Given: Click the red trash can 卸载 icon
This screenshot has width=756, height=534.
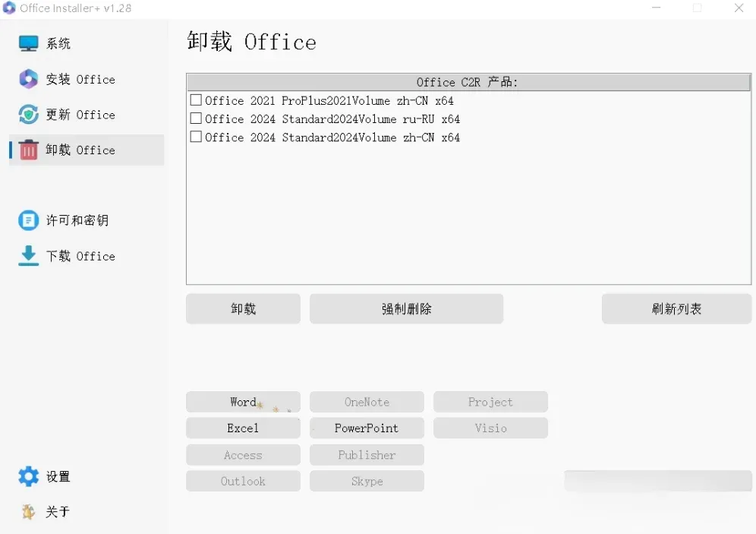Looking at the screenshot, I should click(28, 150).
